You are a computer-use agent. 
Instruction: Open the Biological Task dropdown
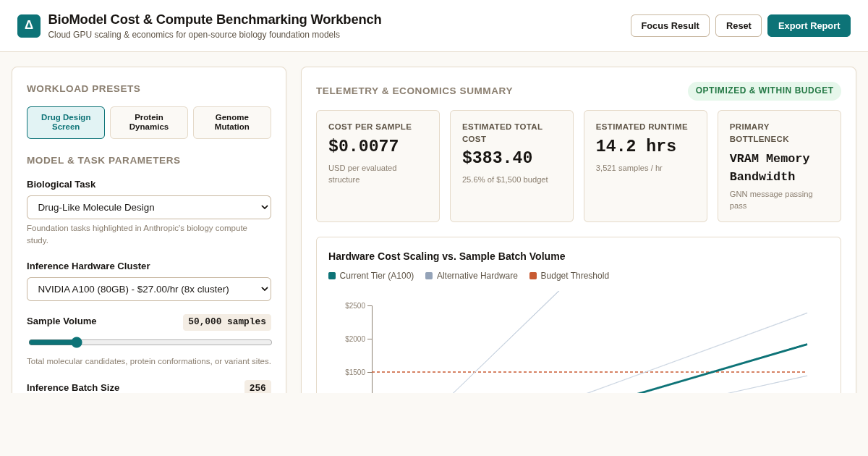point(149,207)
